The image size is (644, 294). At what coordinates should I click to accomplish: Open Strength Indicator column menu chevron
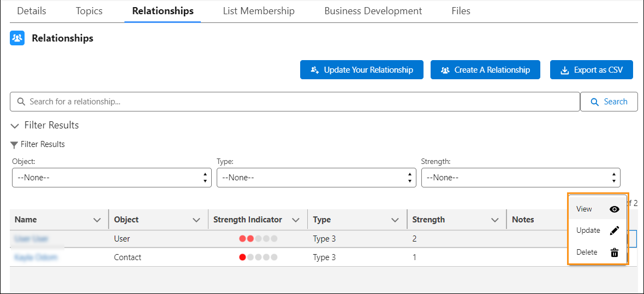296,220
